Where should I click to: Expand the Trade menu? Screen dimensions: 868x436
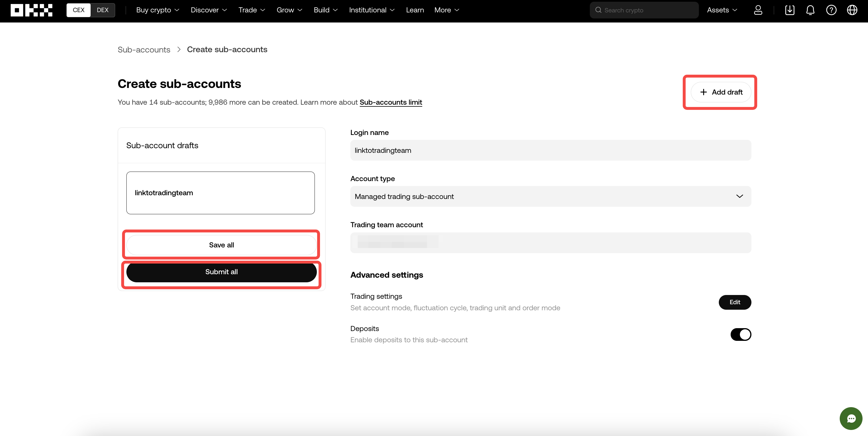251,10
